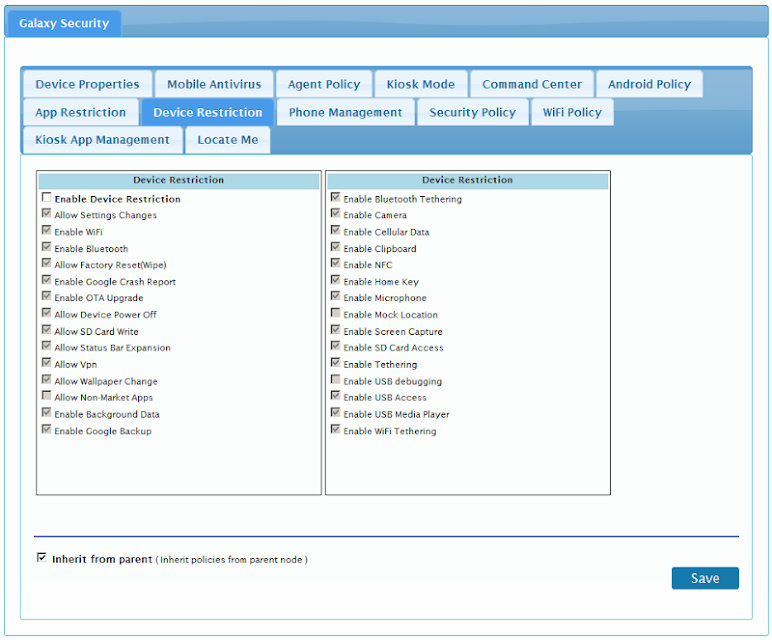Switch to App Restriction tab
The width and height of the screenshot is (772, 640).
coord(80,112)
